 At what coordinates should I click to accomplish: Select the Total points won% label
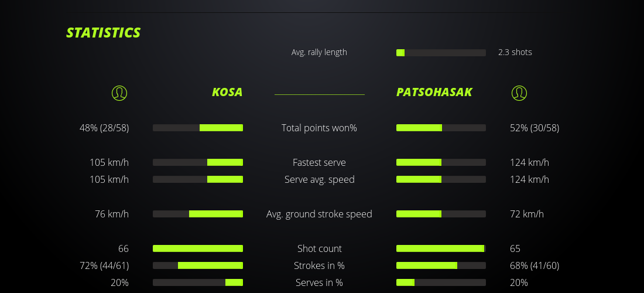pyautogui.click(x=319, y=128)
